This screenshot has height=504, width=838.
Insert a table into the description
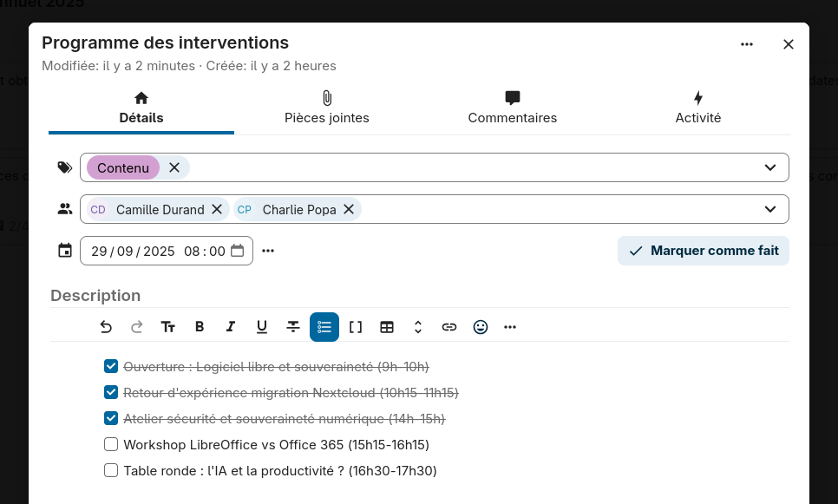pos(387,327)
